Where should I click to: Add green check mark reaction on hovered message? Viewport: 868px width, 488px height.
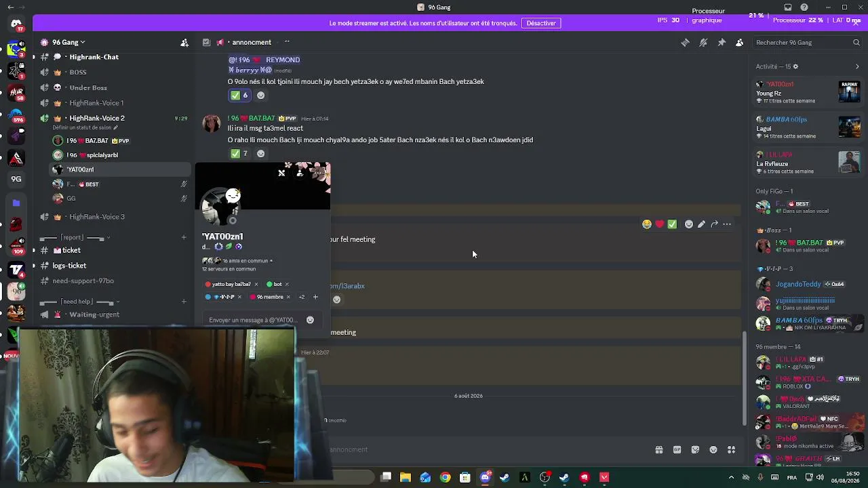672,224
